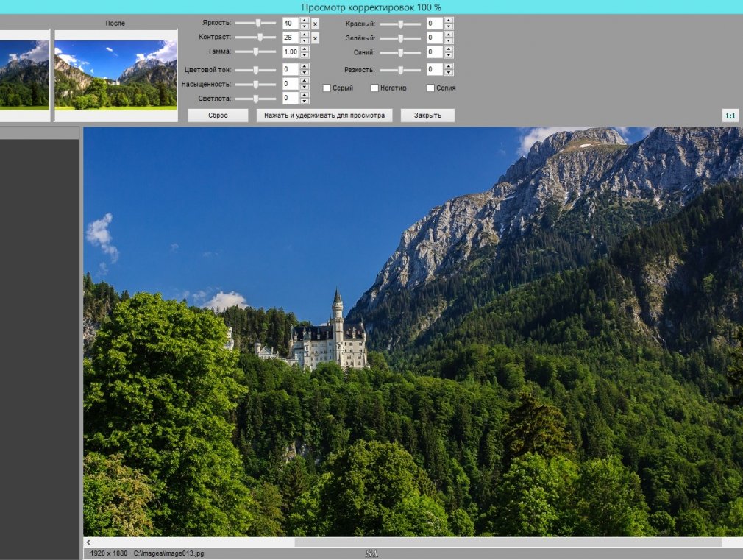Click the Резкость value field
The image size is (743, 560).
click(435, 69)
